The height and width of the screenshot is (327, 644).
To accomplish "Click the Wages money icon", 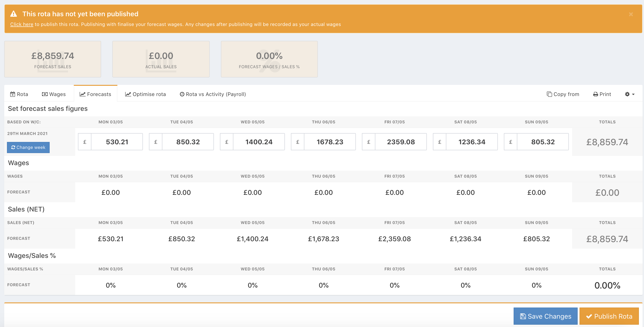I will 45,94.
